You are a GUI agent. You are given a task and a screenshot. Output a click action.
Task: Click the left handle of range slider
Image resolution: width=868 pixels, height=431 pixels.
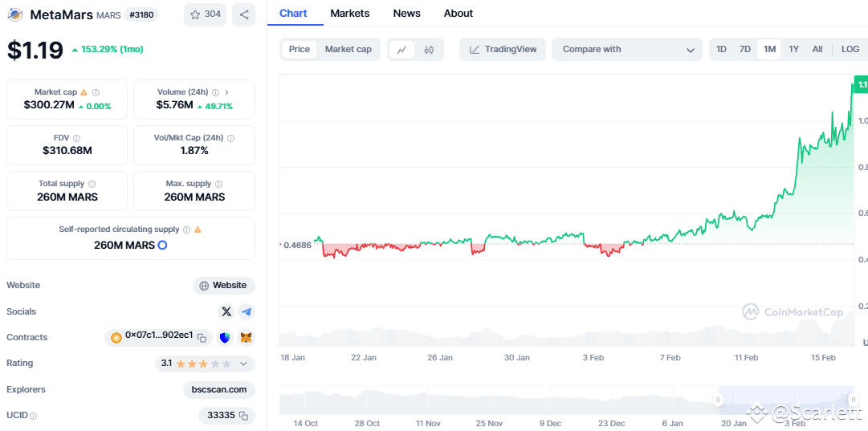coord(719,400)
